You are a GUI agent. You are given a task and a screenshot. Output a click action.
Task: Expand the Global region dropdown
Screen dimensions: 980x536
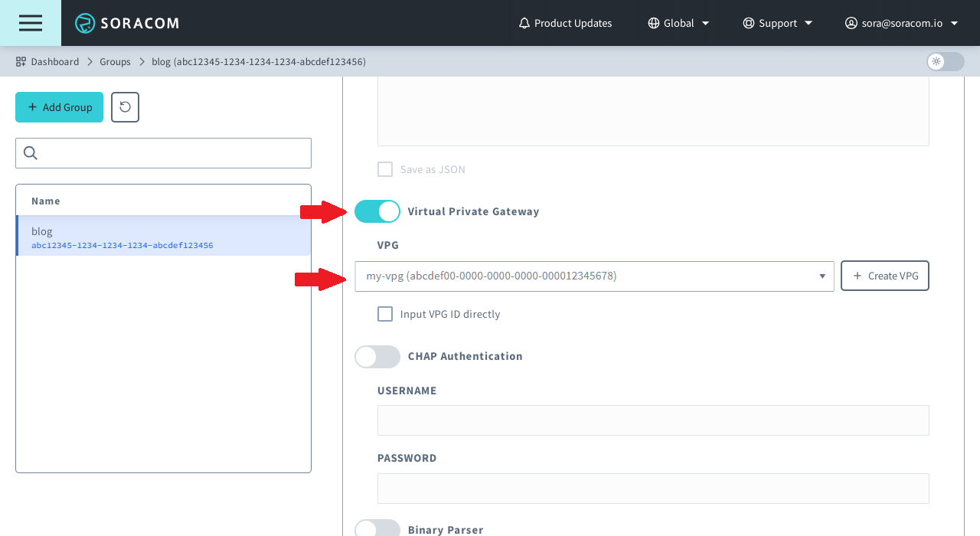click(x=704, y=23)
